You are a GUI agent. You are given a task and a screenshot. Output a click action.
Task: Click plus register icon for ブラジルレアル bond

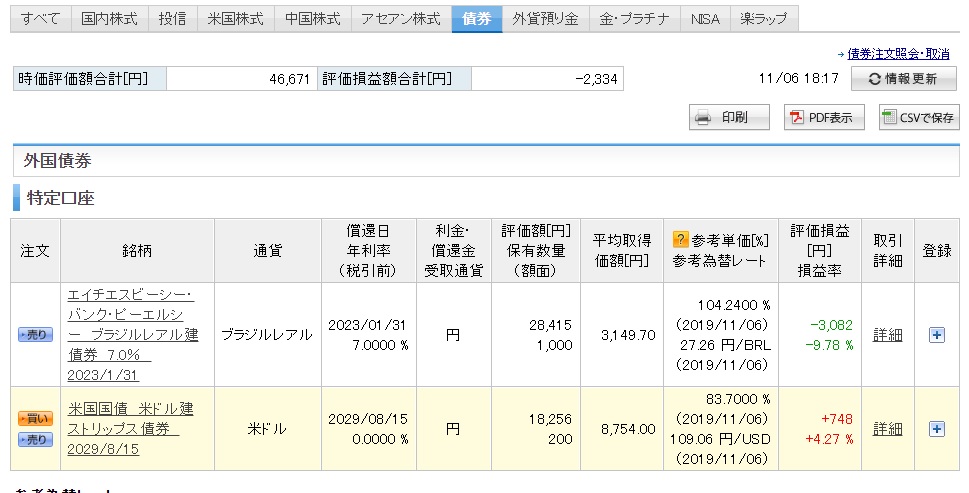pyautogui.click(x=937, y=335)
